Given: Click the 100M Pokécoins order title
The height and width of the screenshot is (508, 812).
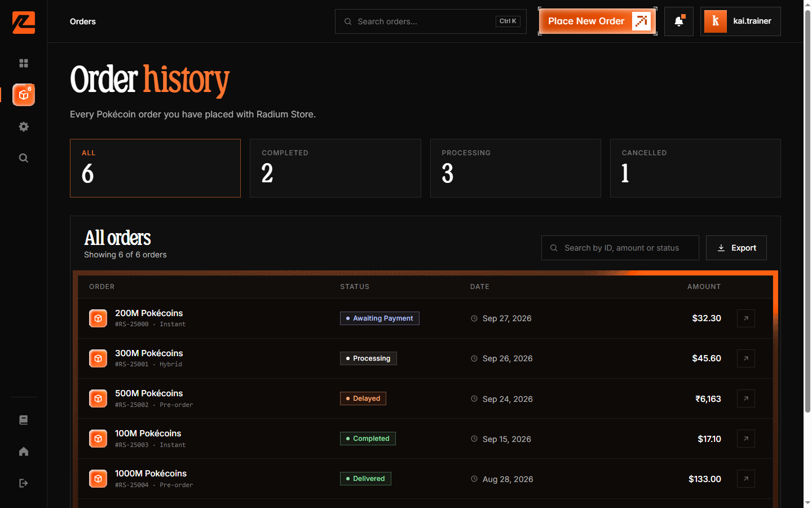Looking at the screenshot, I should [x=148, y=433].
